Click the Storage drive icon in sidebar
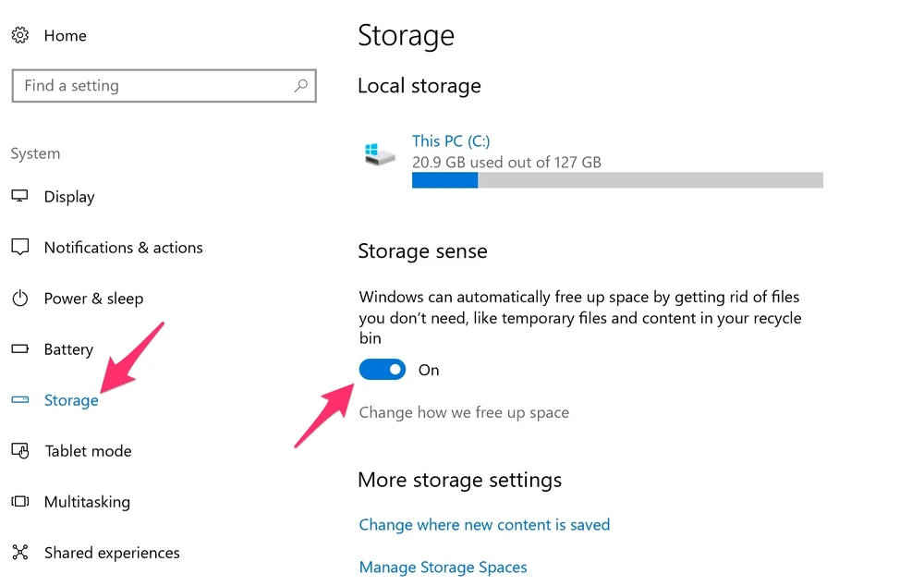The height and width of the screenshot is (586, 924). pyautogui.click(x=19, y=400)
